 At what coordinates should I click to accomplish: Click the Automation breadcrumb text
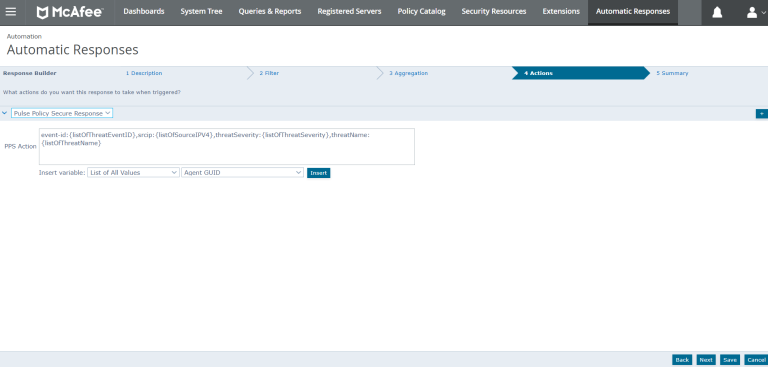coord(24,36)
